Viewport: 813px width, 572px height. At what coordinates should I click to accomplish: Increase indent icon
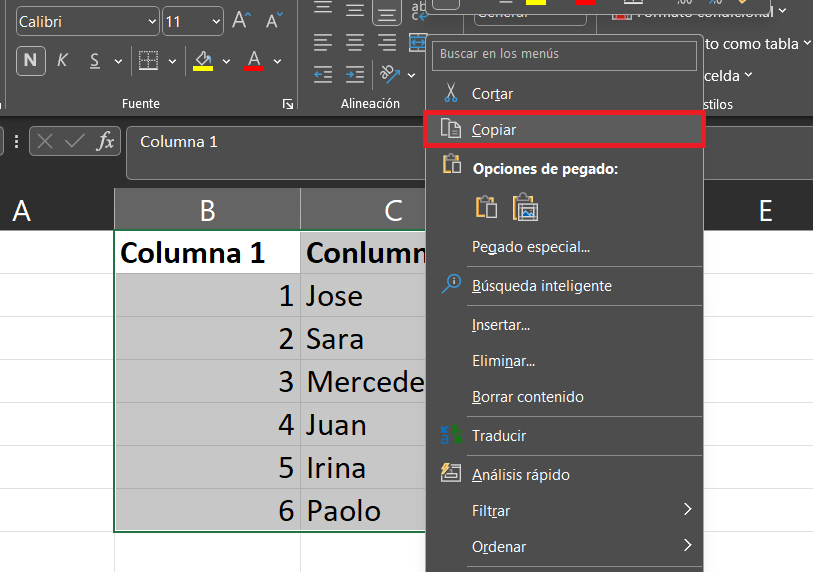point(355,75)
